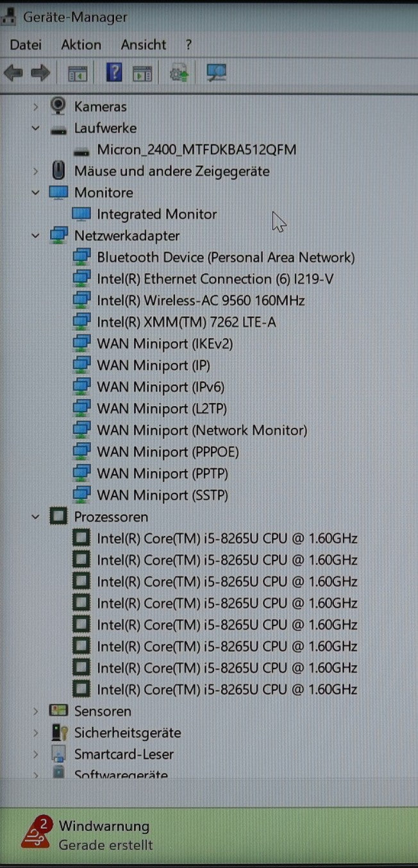Click the Bluetooth Device adapter icon

81,257
